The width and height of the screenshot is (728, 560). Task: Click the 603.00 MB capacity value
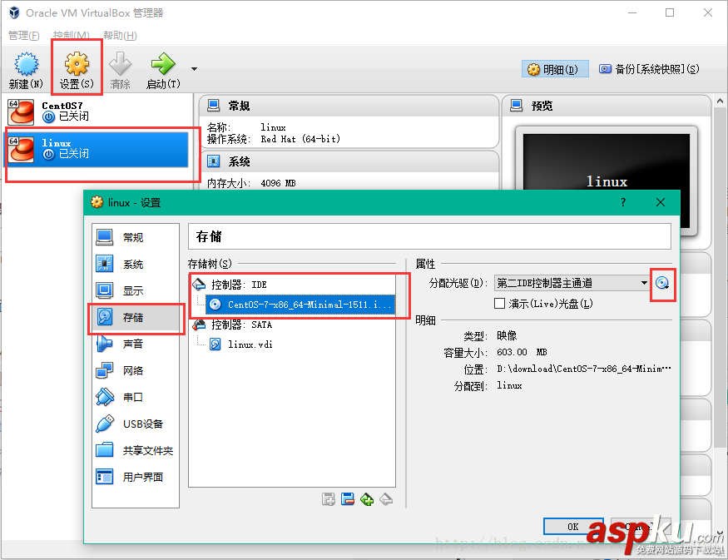522,352
